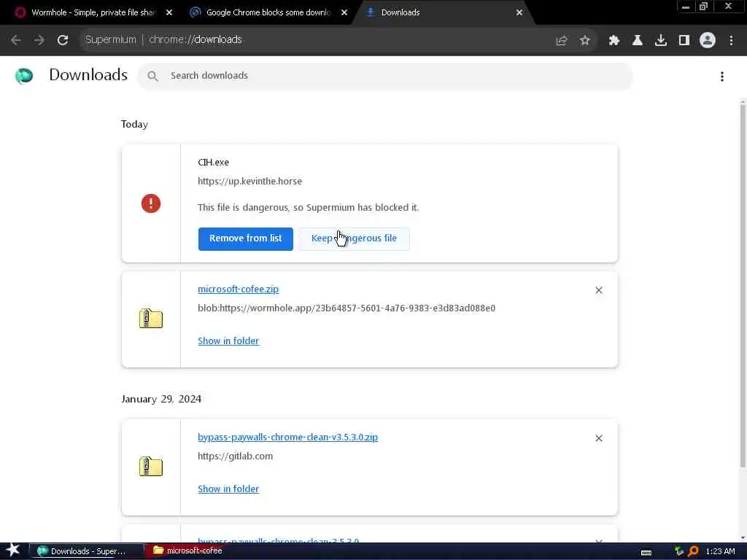
Task: Select Downloads - Supermium taskbar button
Action: (88, 551)
